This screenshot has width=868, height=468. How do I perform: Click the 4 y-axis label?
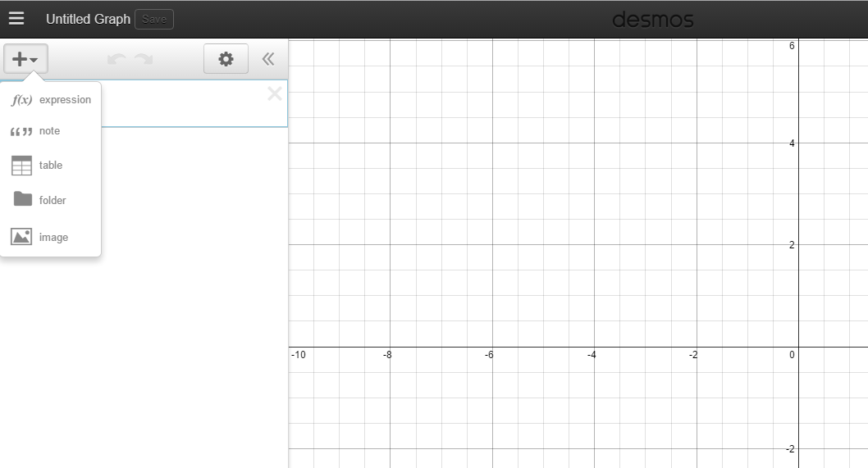[x=792, y=143]
